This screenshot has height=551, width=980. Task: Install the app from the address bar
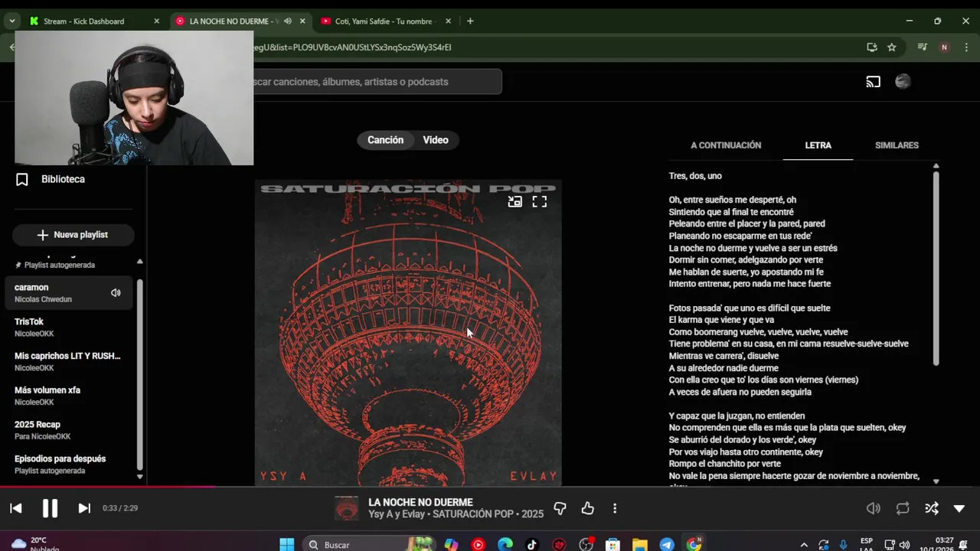point(872,47)
